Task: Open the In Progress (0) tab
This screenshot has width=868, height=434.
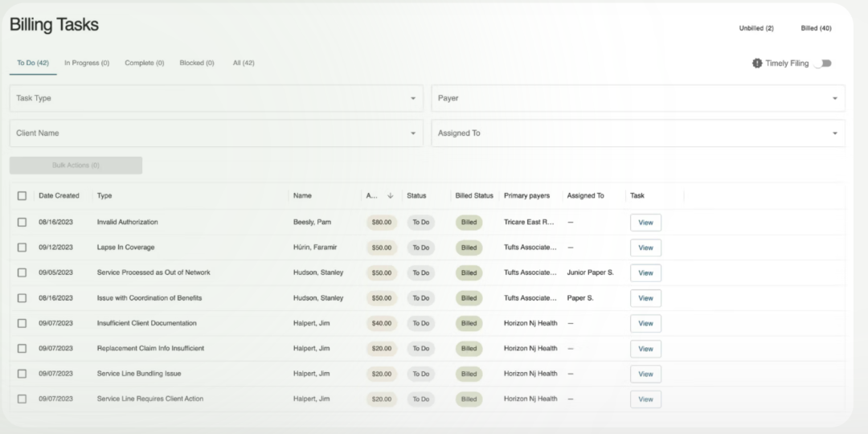Action: [87, 63]
